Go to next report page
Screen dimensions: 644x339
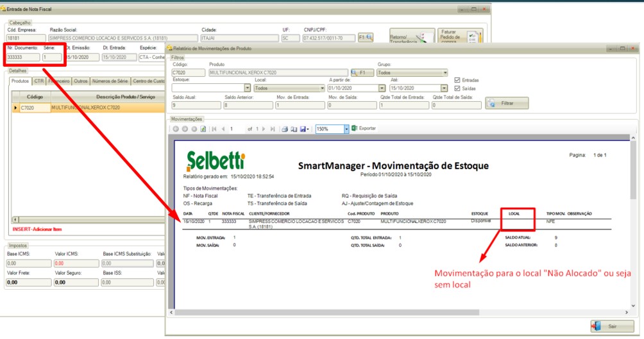click(263, 129)
